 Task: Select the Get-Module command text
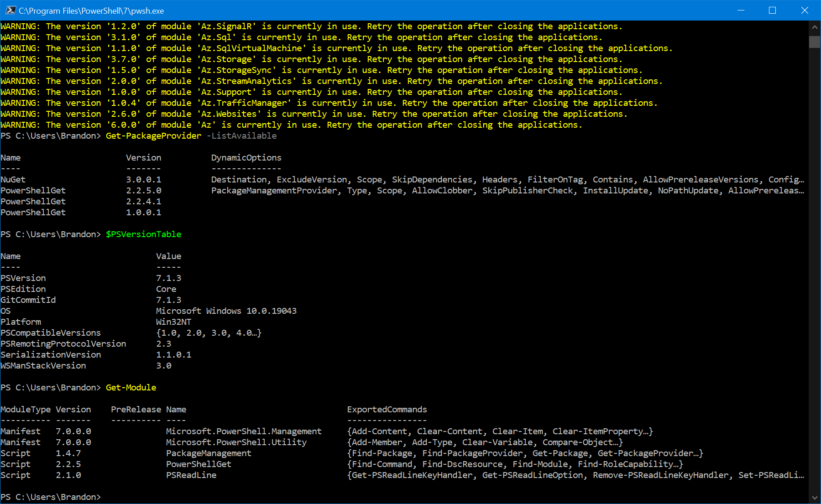click(x=131, y=387)
